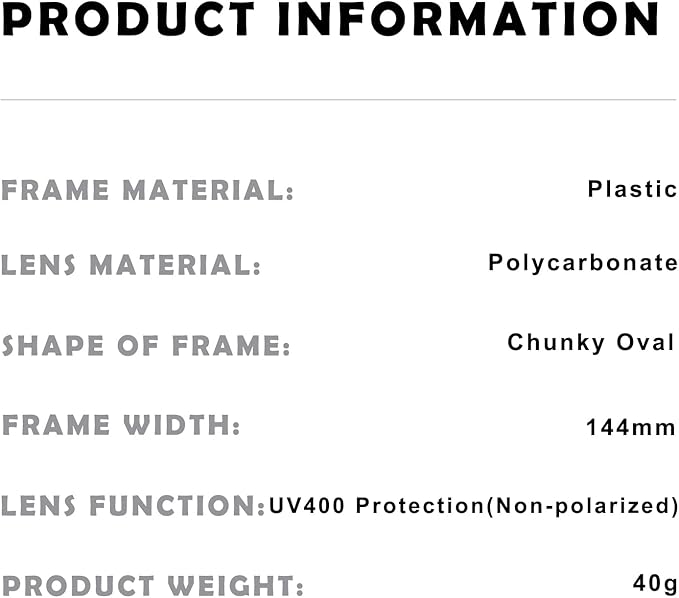
Task: Select the PRODUCT WEIGHT label
Action: click(152, 586)
